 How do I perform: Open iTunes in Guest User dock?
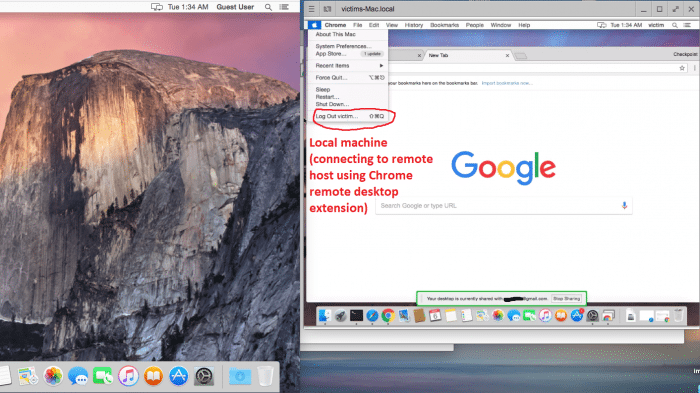[128, 376]
